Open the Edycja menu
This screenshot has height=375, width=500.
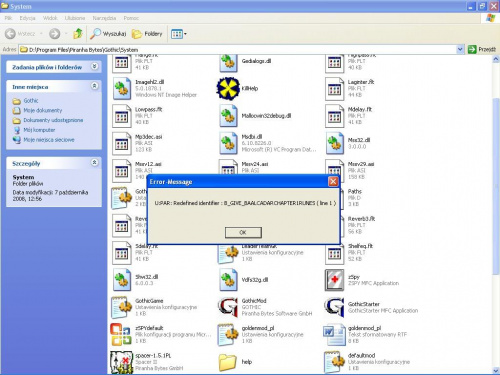(27, 18)
